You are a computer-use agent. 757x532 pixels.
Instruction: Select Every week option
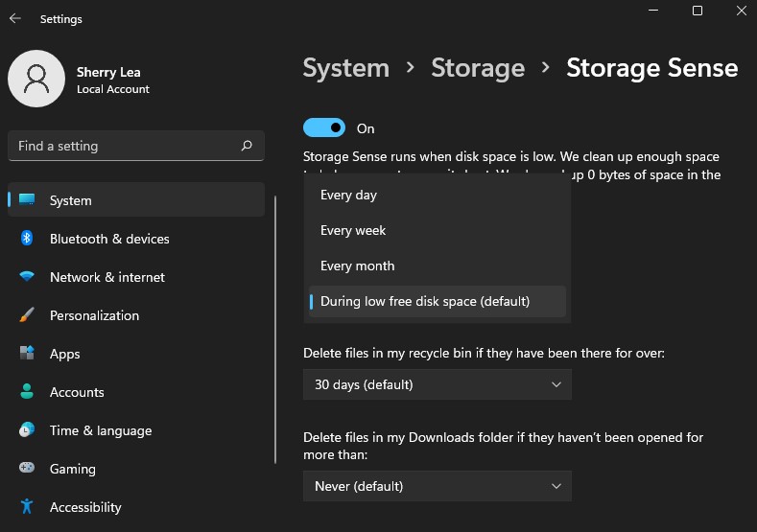(x=438, y=231)
